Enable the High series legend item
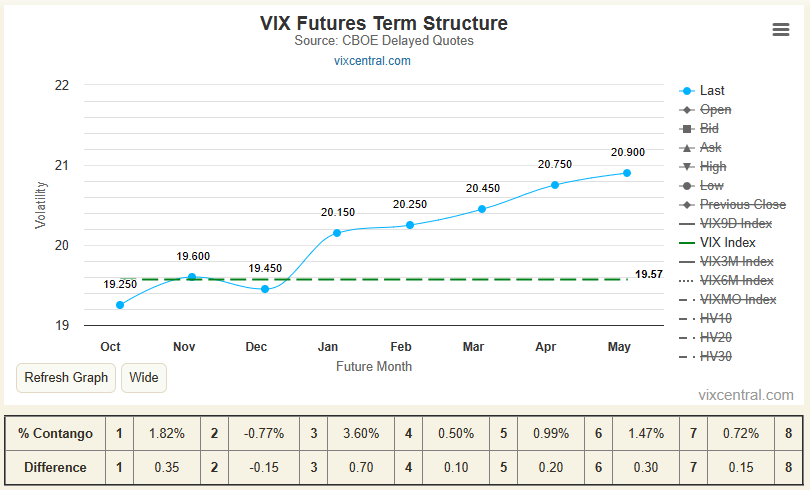The width and height of the screenshot is (810, 490). tap(703, 167)
